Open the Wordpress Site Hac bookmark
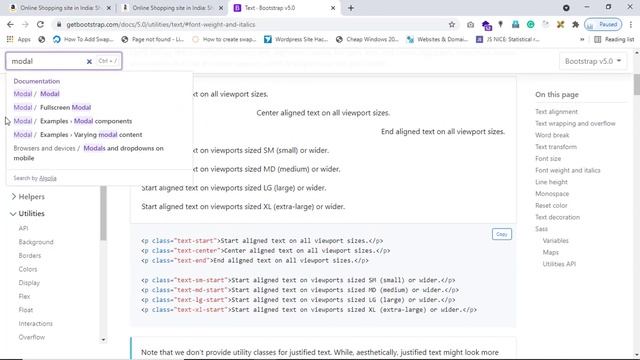The image size is (640, 360). pyautogui.click(x=296, y=39)
